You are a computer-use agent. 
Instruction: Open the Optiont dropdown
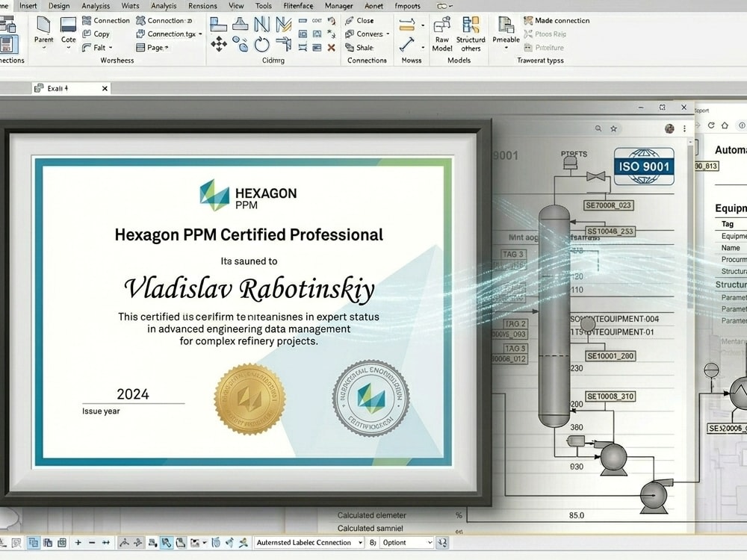(x=406, y=542)
